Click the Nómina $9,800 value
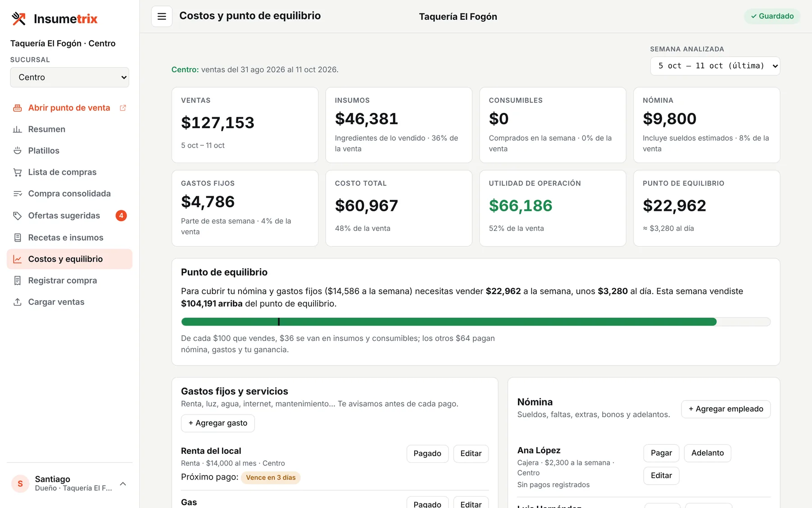 click(669, 119)
